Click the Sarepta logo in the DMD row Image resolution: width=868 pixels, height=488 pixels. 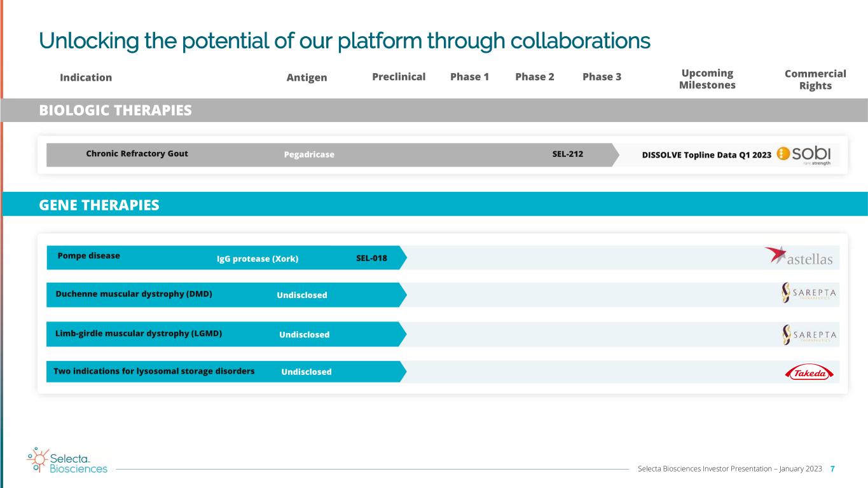[x=809, y=294]
